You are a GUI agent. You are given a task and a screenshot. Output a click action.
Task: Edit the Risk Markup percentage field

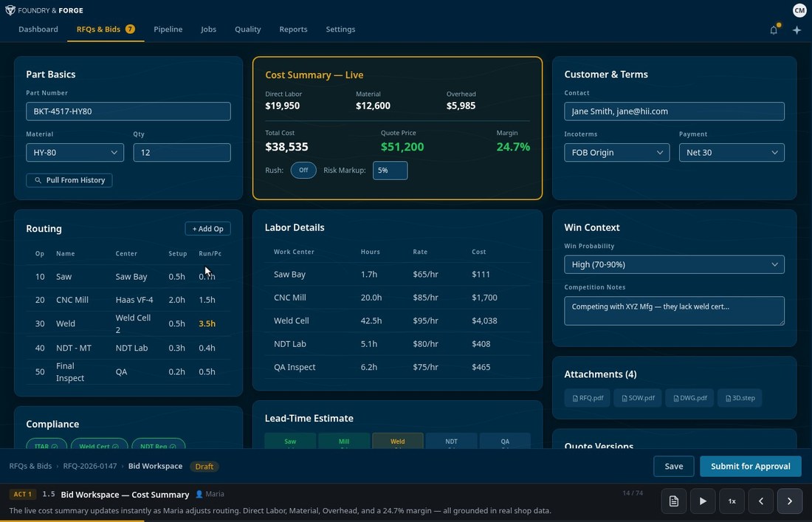[x=390, y=170]
